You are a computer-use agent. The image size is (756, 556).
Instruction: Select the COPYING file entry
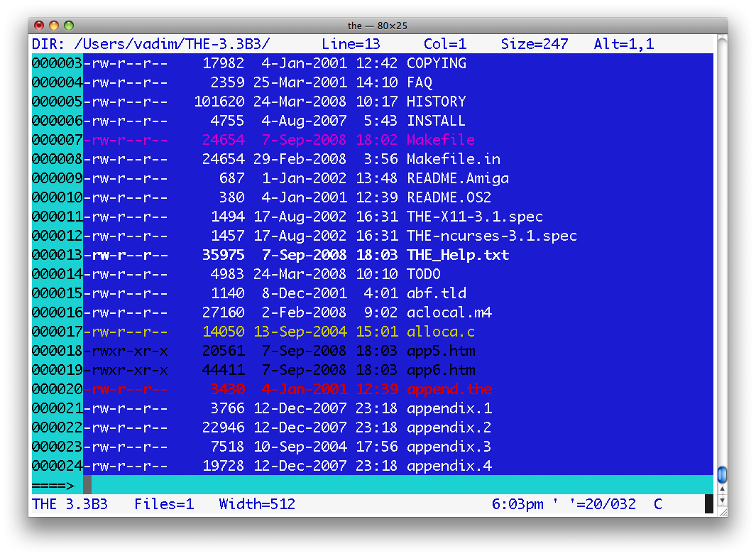coord(437,63)
